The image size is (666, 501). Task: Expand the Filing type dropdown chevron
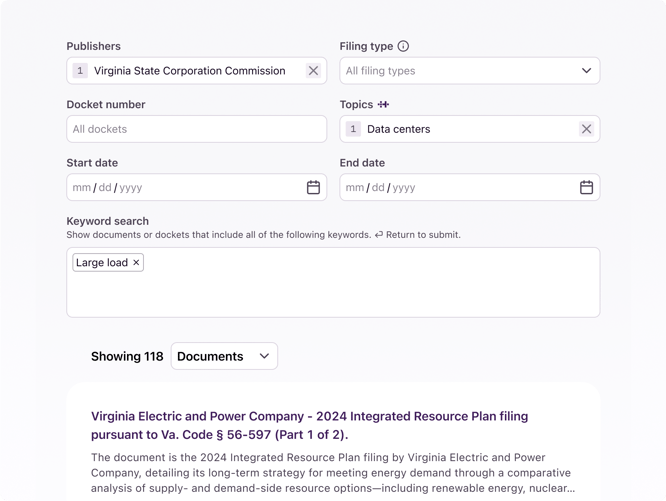(x=586, y=71)
